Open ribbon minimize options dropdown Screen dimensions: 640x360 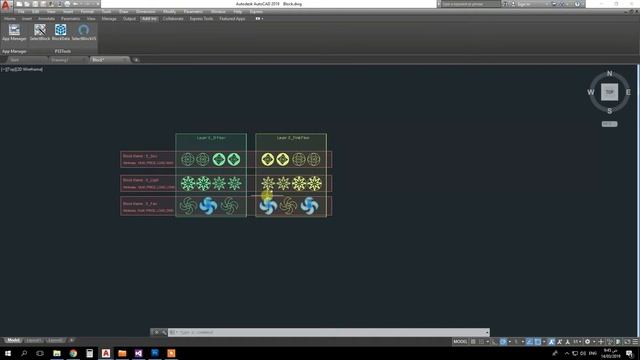point(262,19)
